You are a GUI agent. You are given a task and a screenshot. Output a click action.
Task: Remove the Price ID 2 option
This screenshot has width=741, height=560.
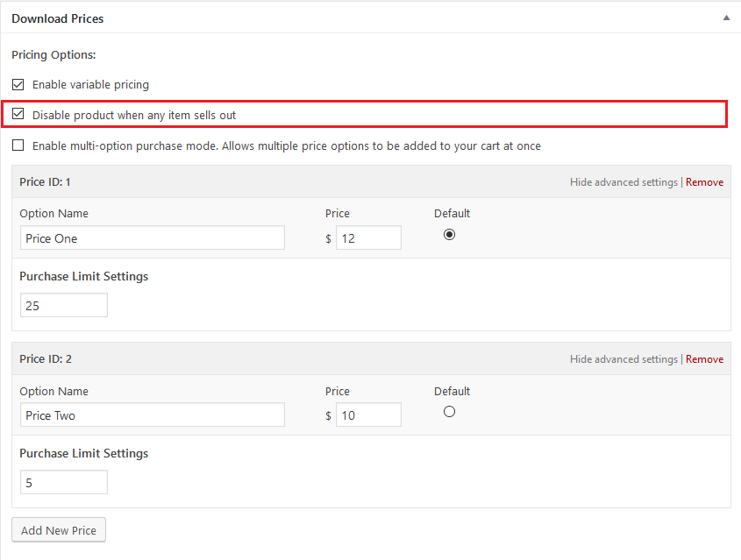704,359
